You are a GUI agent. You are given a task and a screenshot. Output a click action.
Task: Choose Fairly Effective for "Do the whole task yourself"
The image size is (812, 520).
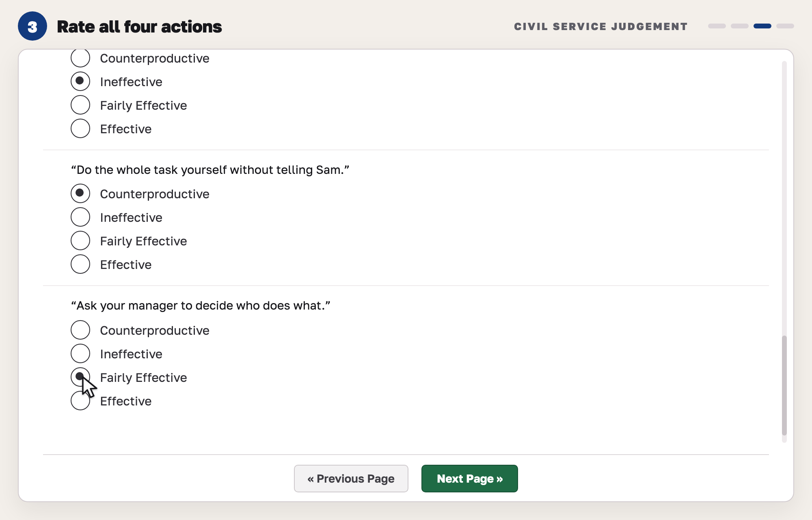(x=80, y=241)
